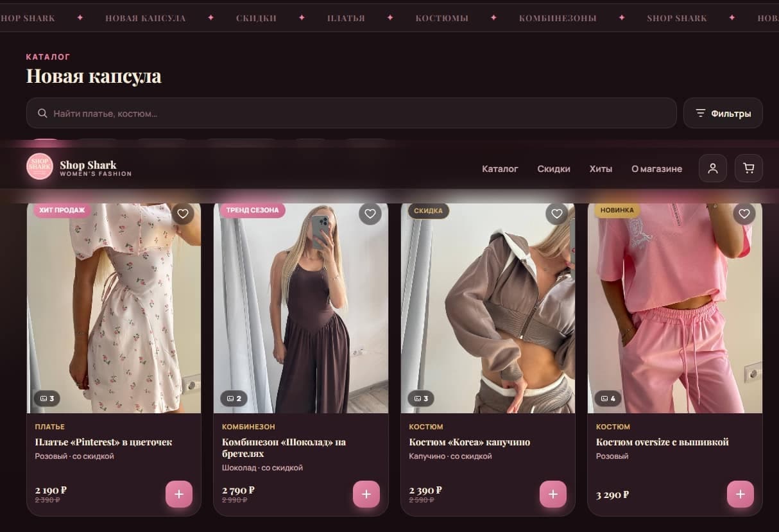Add Костюм oversize to cart with plus
Screen dimensions: 779x532
click(x=740, y=494)
